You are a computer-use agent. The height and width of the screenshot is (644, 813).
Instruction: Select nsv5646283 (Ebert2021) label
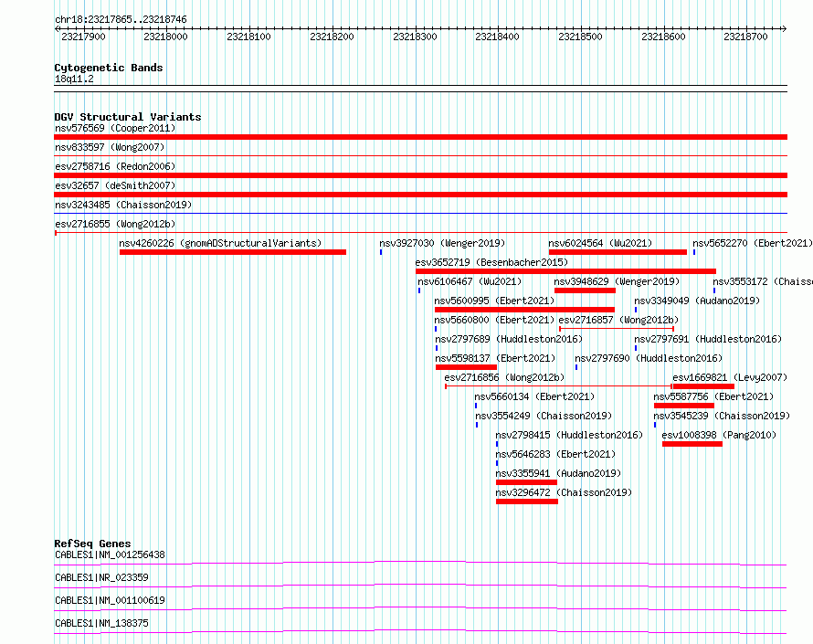555,454
